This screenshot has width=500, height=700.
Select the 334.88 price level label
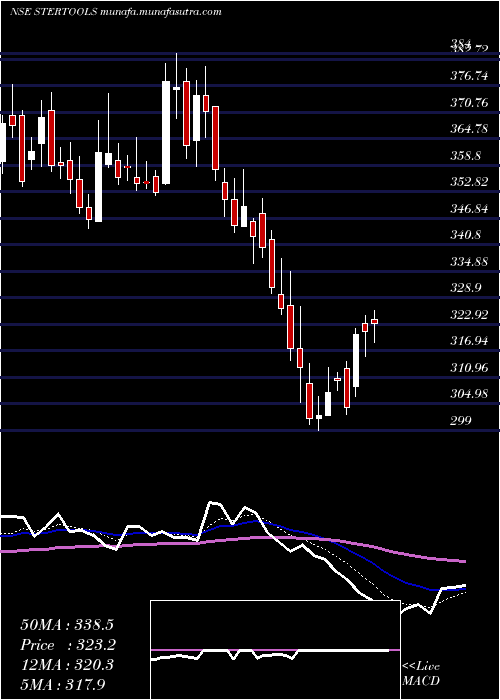pyautogui.click(x=469, y=262)
